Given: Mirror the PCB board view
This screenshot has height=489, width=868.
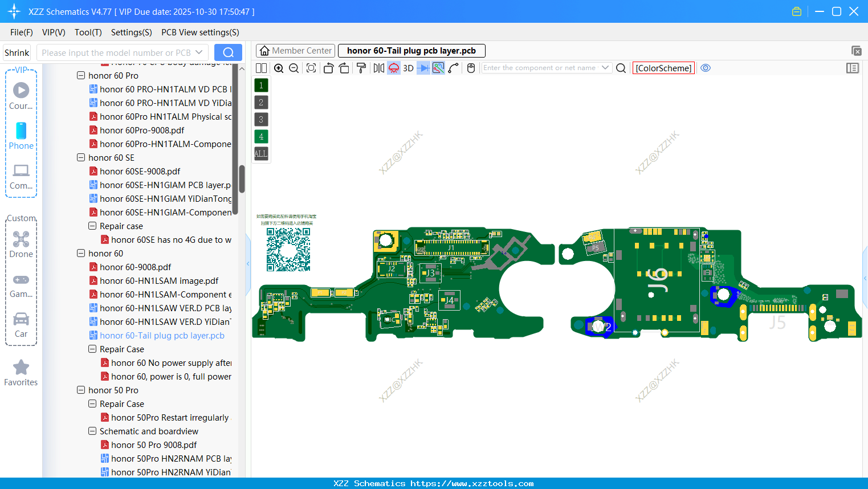Looking at the screenshot, I should coord(379,68).
